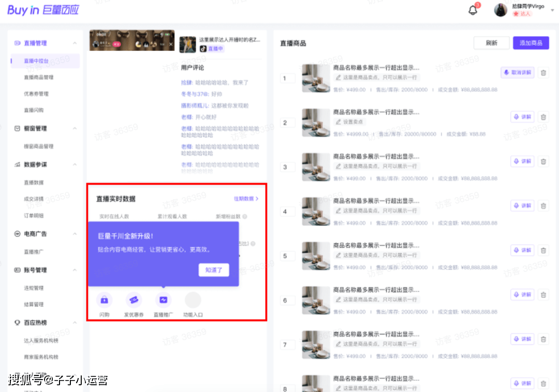This screenshot has width=559, height=392.
Task: Start 讲解 for product 8
Action: tap(522, 383)
